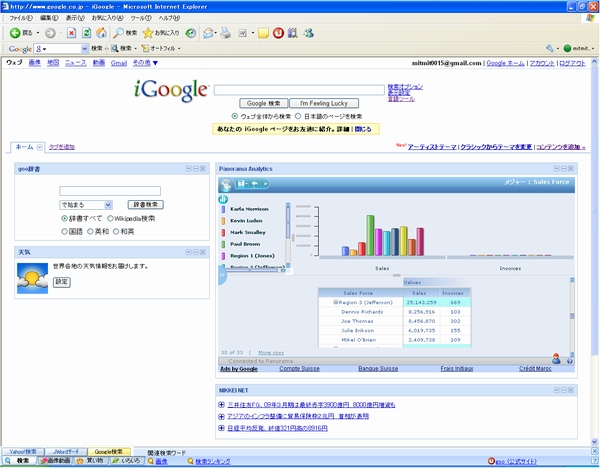Viewport: 600px width, 468px height.
Task: Print the page using the printer icon
Action: tap(226, 33)
